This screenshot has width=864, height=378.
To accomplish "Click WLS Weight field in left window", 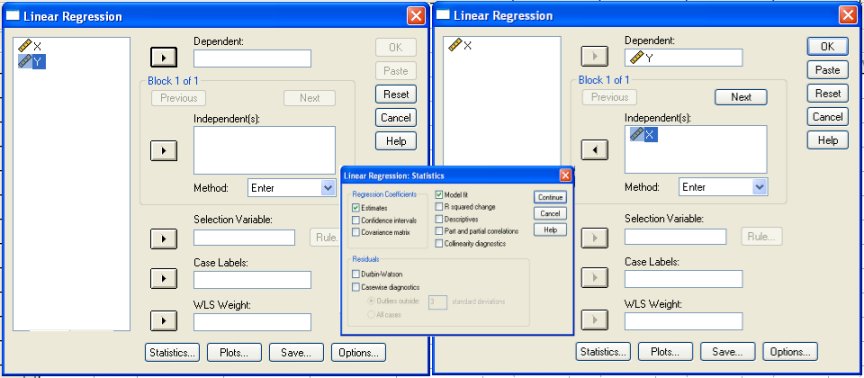I will point(252,322).
